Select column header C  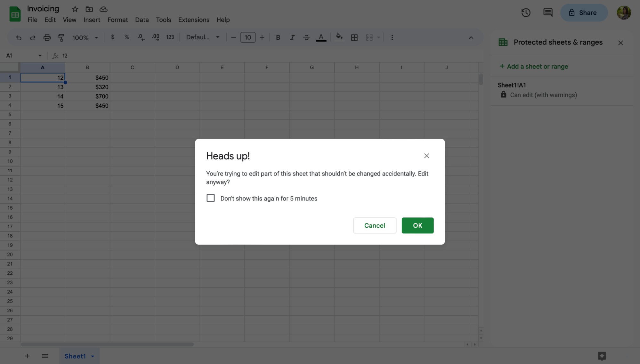132,68
